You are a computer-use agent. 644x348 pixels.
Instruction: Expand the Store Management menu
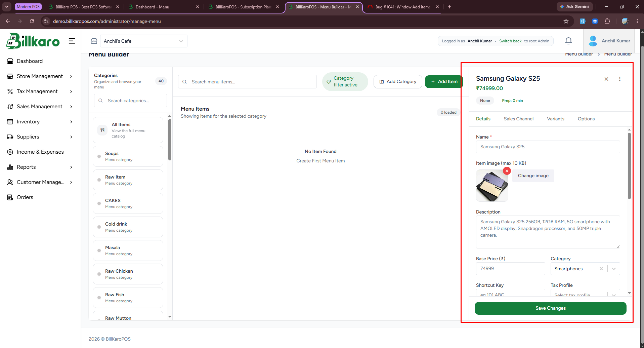click(x=40, y=76)
